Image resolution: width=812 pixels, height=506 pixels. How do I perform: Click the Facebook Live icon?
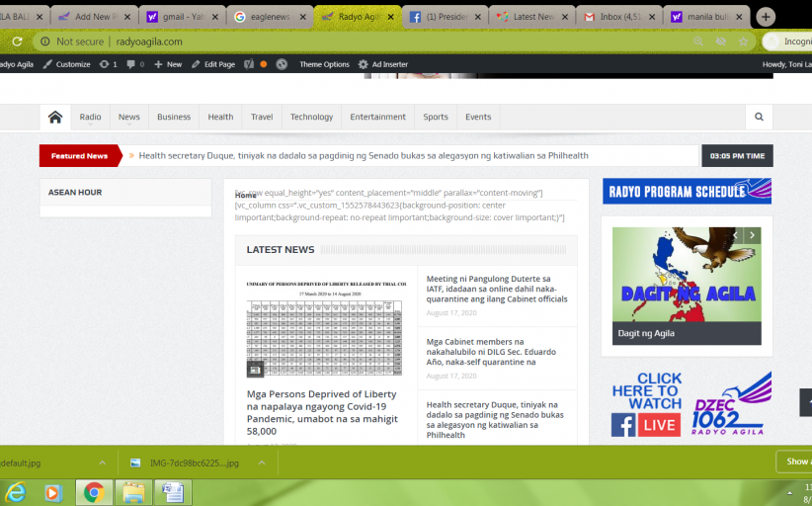click(x=623, y=425)
